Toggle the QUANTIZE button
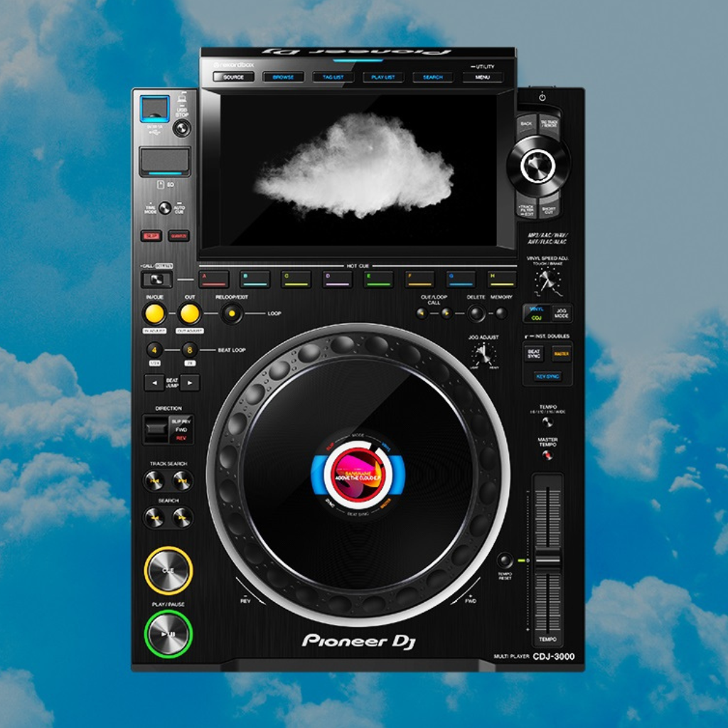728x728 pixels. tap(178, 236)
